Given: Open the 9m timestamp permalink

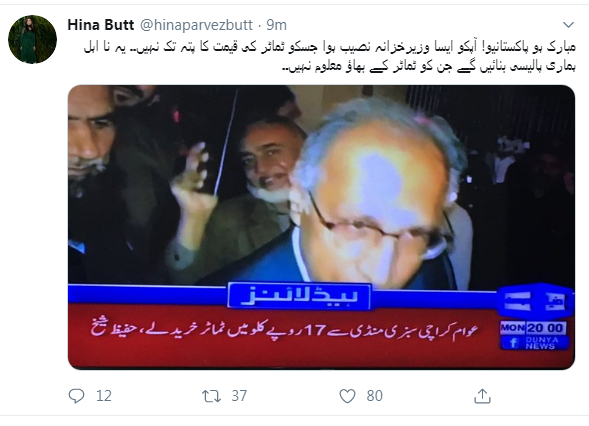Looking at the screenshot, I should pos(276,25).
